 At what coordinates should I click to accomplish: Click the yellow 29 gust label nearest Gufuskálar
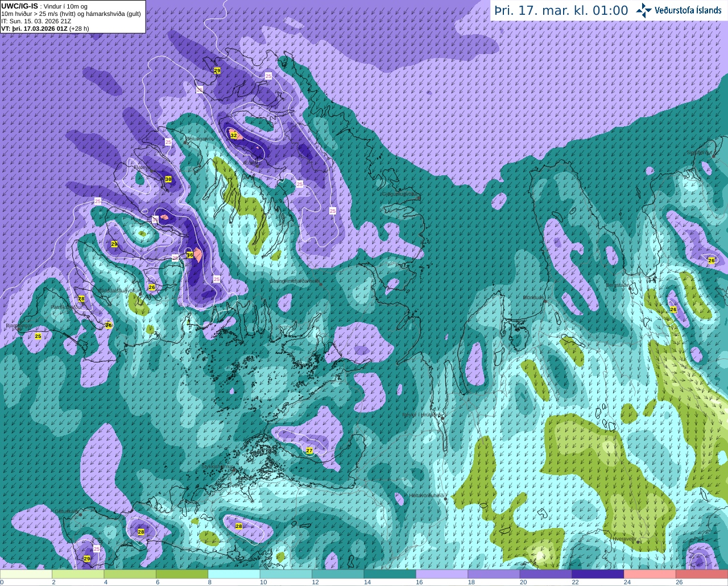click(87, 559)
